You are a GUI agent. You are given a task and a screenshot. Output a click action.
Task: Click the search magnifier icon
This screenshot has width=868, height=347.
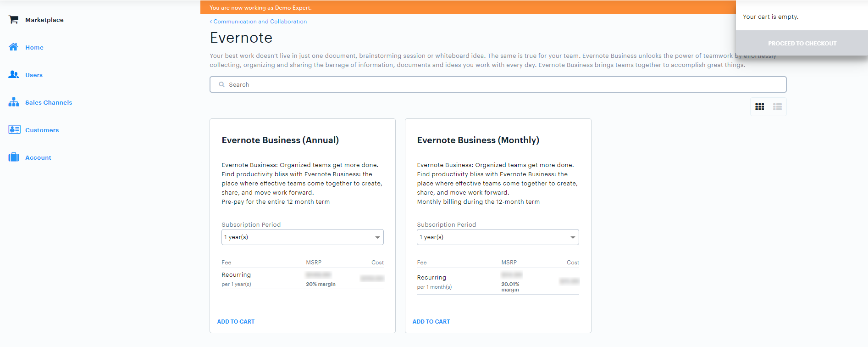[221, 84]
